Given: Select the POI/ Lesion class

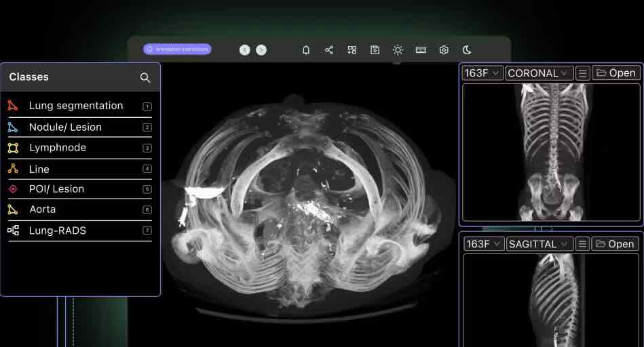Looking at the screenshot, I should click(x=80, y=189).
